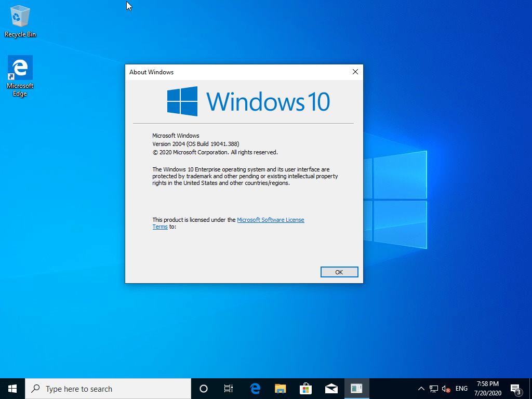The width and height of the screenshot is (532, 399).
Task: Select the winver app taskbar button
Action: coord(356,389)
